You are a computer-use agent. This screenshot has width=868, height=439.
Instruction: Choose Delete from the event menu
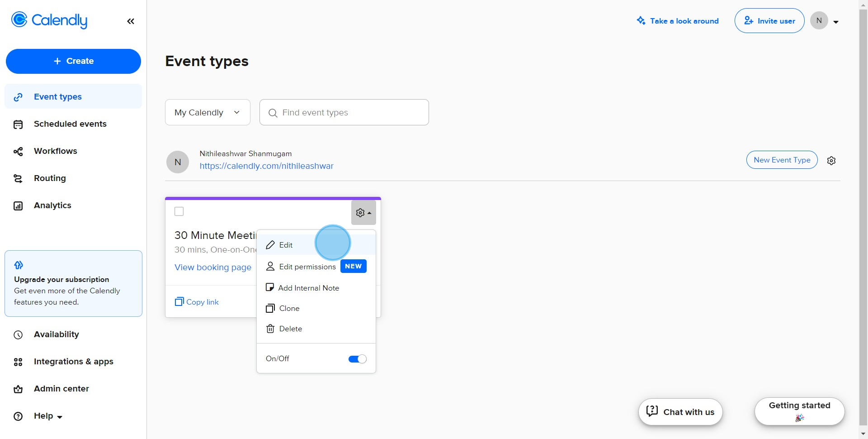click(316, 329)
